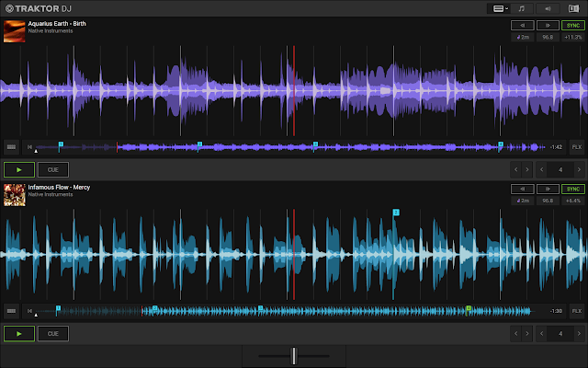Toggle SYNC on the Infamous Flow deck

[x=573, y=189]
